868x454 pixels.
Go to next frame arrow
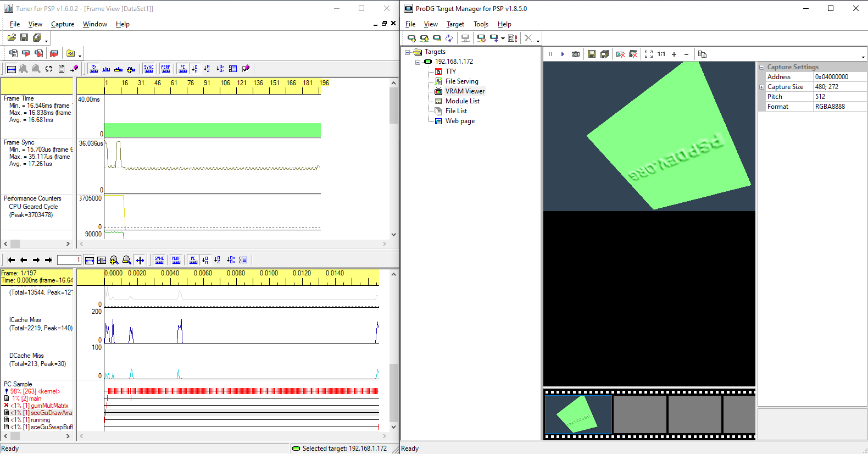[x=36, y=260]
